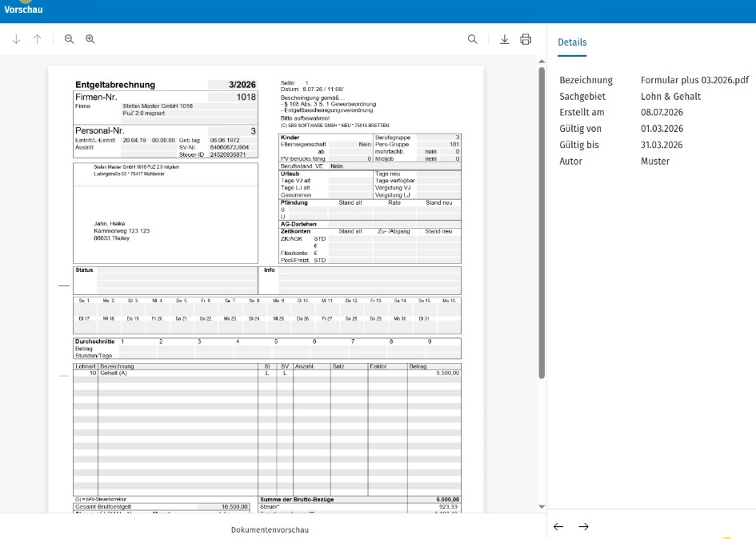Go to previous page with up arrow icon
Viewport: 756px width, 539px height.
coord(37,39)
